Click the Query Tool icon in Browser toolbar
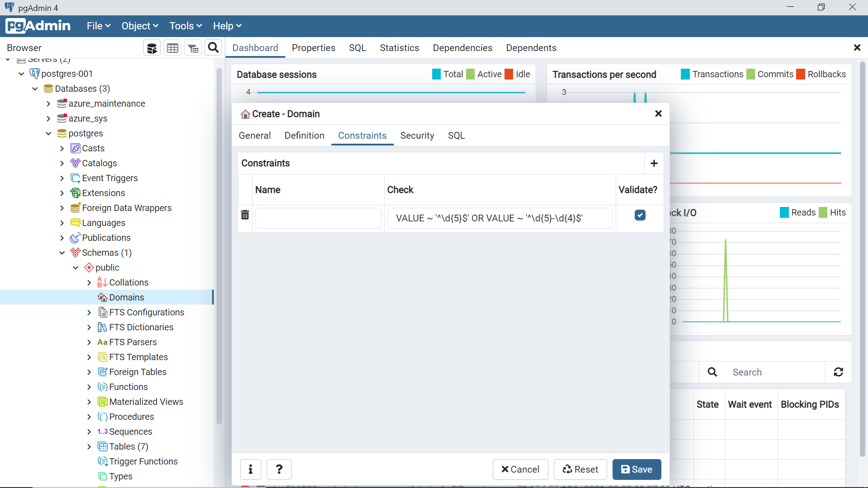The image size is (868, 488). (152, 48)
